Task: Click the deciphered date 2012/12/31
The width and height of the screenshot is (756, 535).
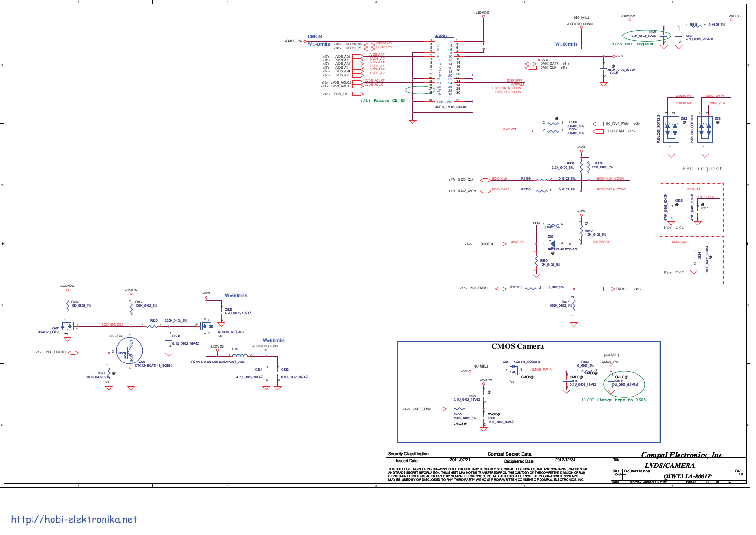Action: pos(565,460)
